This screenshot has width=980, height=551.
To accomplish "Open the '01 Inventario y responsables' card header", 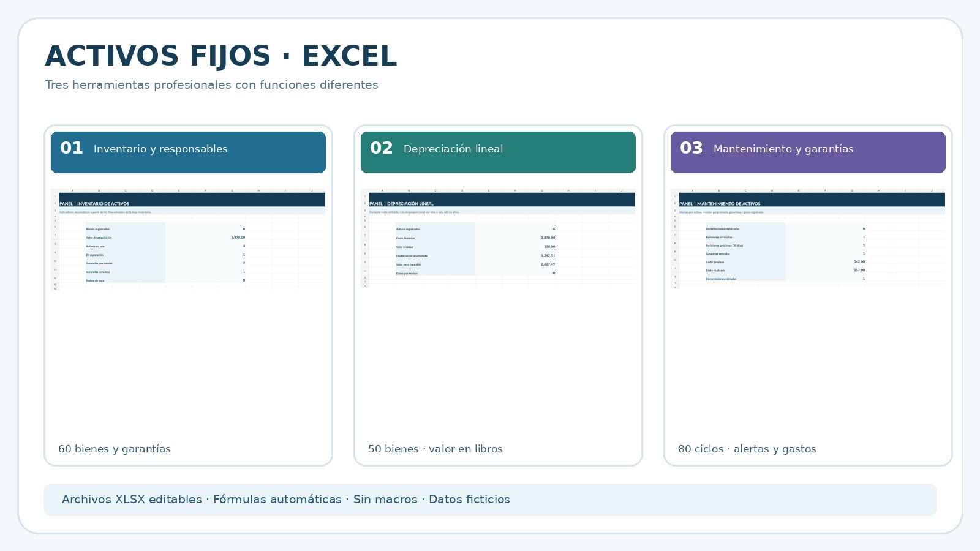I will pos(188,152).
